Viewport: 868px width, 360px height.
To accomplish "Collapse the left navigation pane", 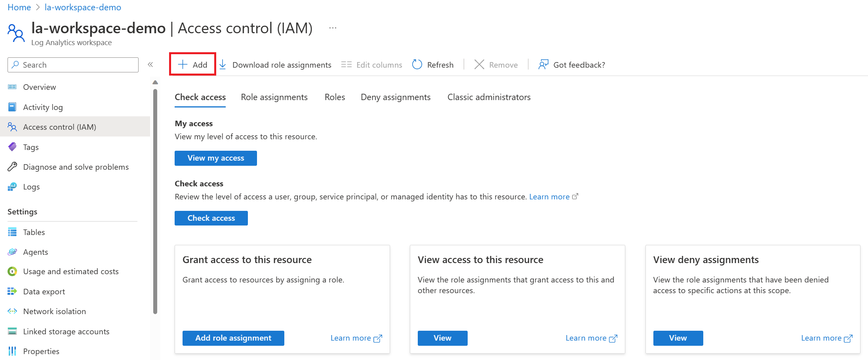I will point(150,64).
